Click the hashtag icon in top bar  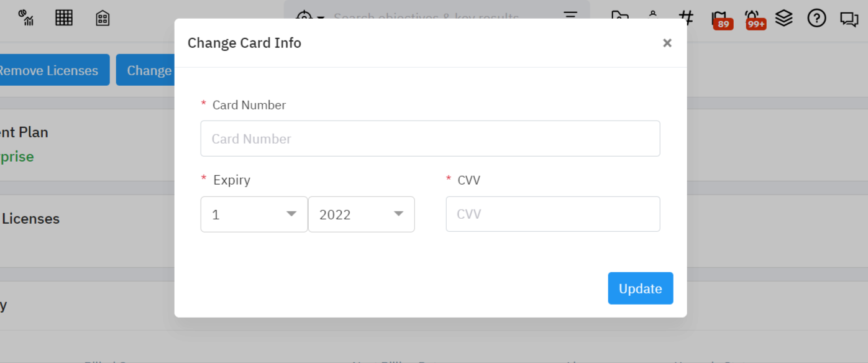(686, 17)
